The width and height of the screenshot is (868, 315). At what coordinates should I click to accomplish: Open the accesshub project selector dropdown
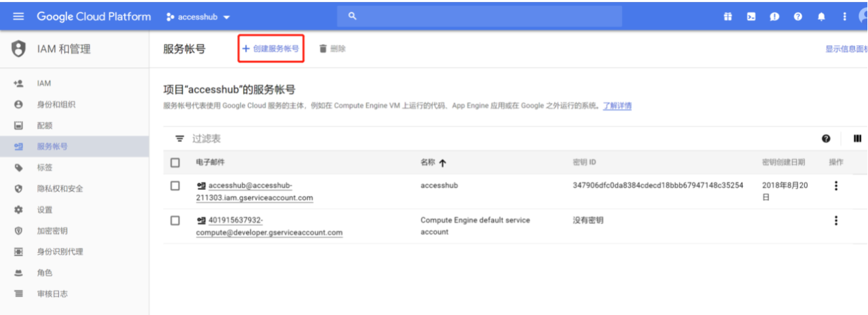coord(199,16)
